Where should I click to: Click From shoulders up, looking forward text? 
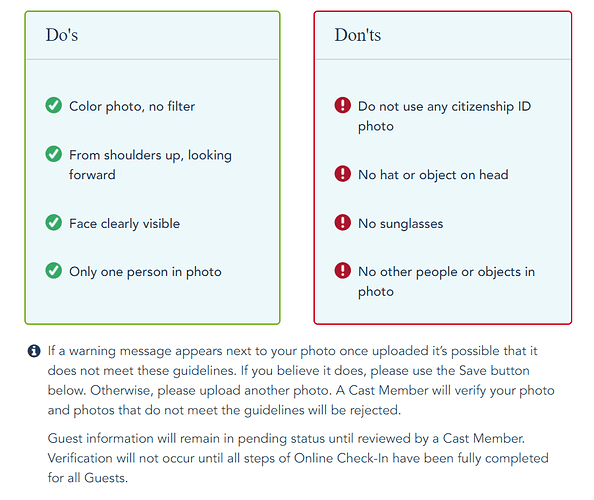pyautogui.click(x=150, y=165)
